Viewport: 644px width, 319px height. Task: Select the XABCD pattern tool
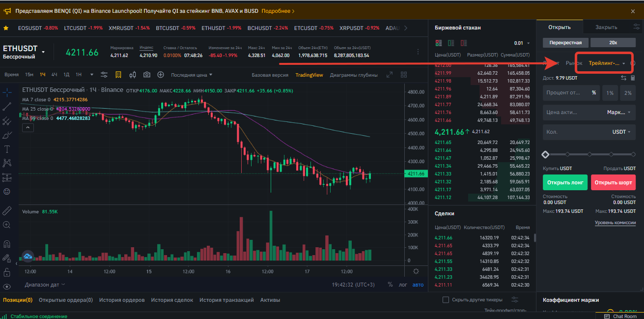[7, 163]
